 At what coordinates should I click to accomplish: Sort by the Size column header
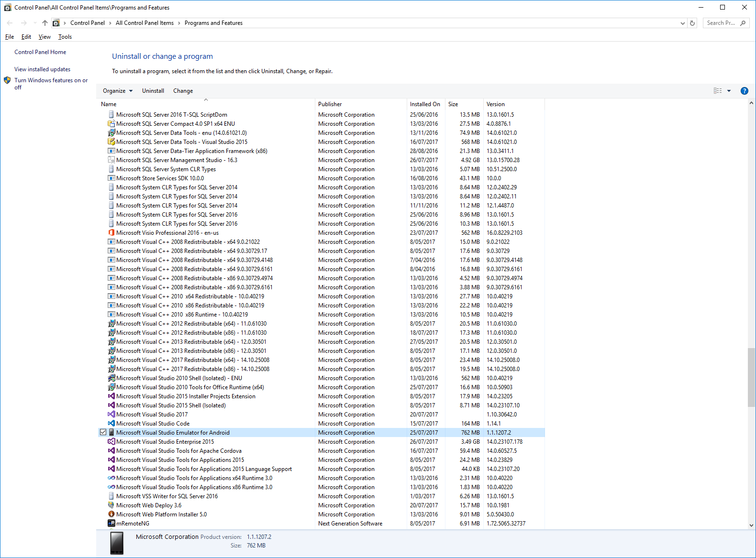click(464, 104)
